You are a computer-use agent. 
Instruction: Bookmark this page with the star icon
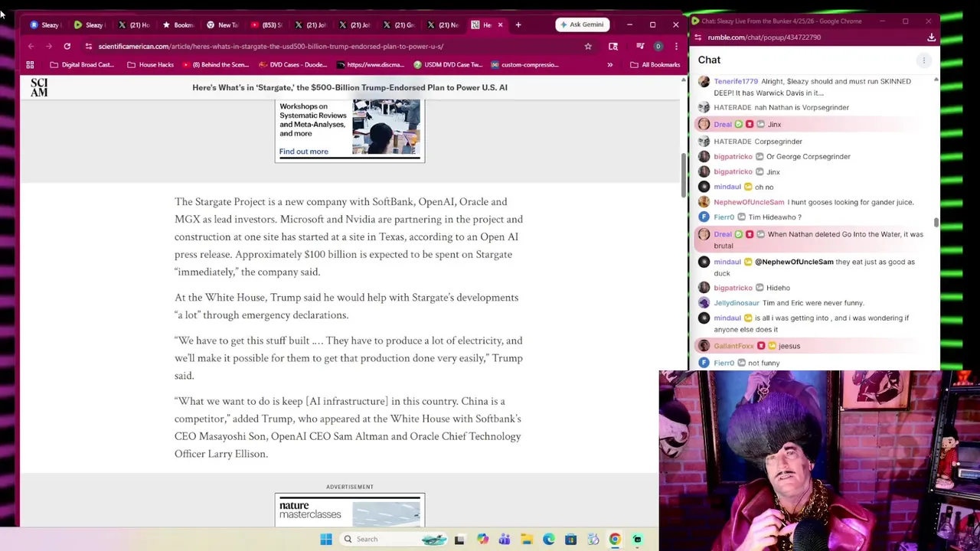coord(588,46)
